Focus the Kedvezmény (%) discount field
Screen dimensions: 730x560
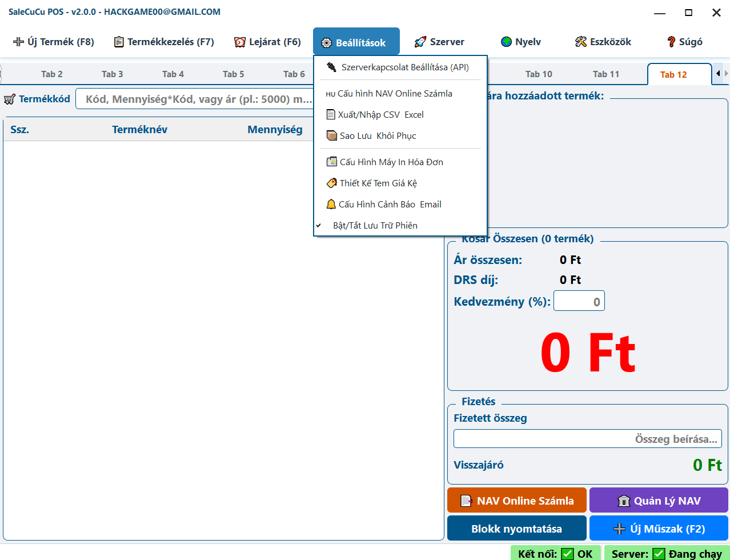(579, 301)
